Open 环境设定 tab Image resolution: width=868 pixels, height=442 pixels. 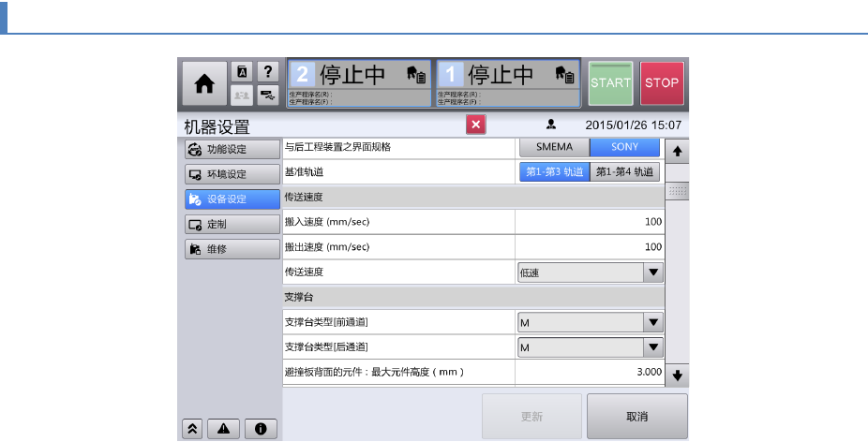point(232,174)
